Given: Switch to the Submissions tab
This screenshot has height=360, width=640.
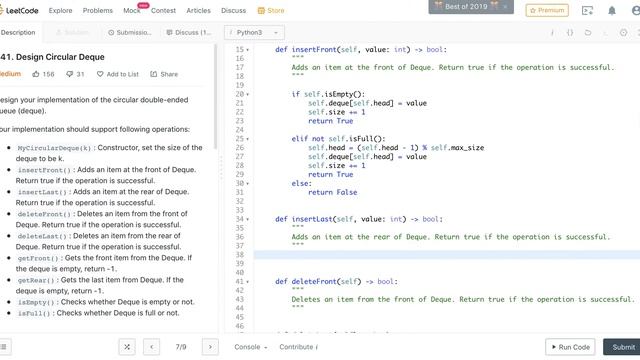Looking at the screenshot, I should [x=130, y=32].
